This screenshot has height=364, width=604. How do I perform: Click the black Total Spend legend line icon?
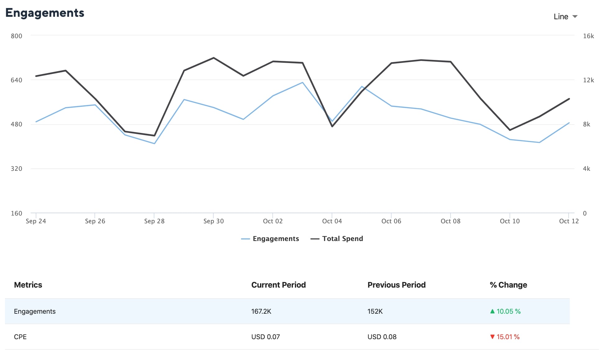(315, 239)
